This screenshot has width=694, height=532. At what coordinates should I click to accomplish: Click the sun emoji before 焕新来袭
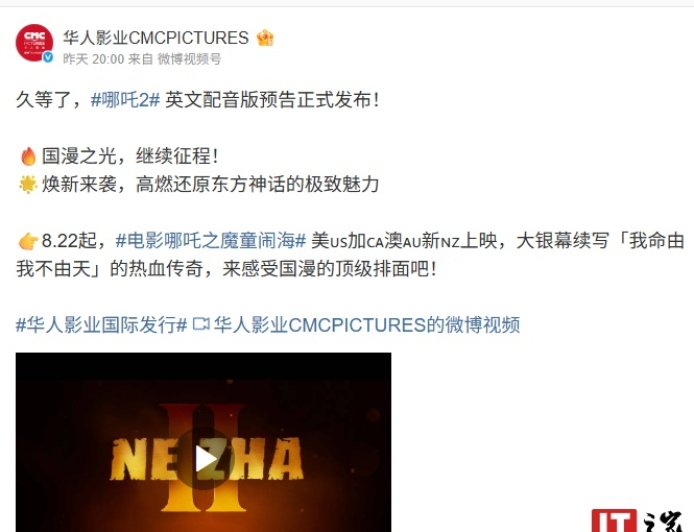[x=28, y=184]
